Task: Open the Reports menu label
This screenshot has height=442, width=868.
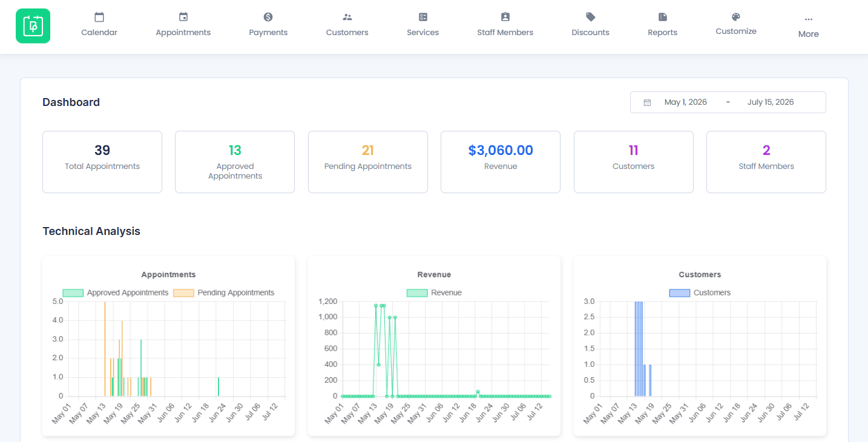Action: pyautogui.click(x=663, y=33)
